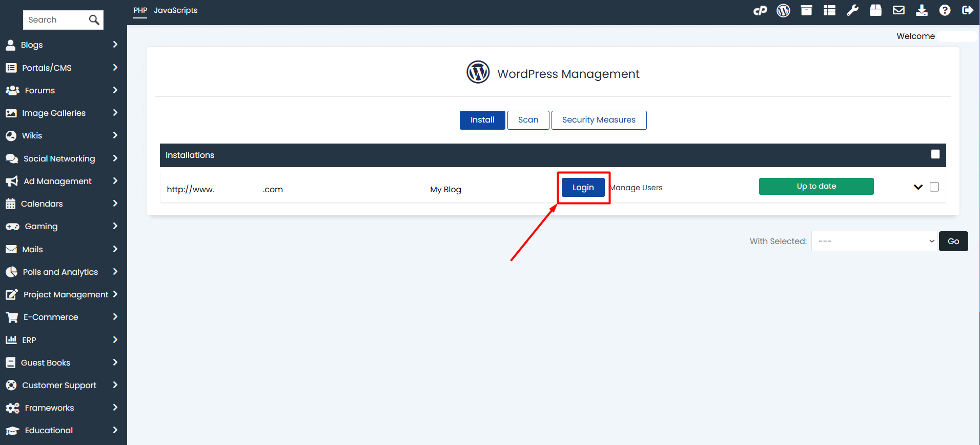
Task: Click the Project Management edit icon
Action: (12, 294)
